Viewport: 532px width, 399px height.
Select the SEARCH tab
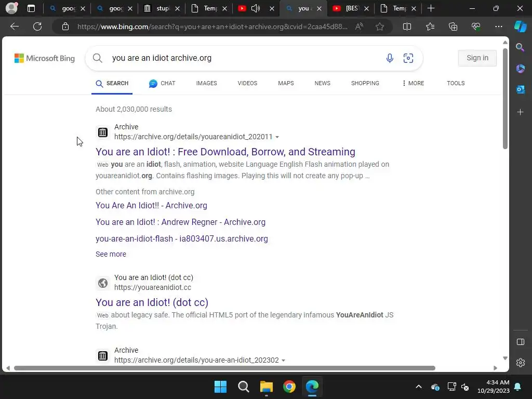(x=112, y=83)
